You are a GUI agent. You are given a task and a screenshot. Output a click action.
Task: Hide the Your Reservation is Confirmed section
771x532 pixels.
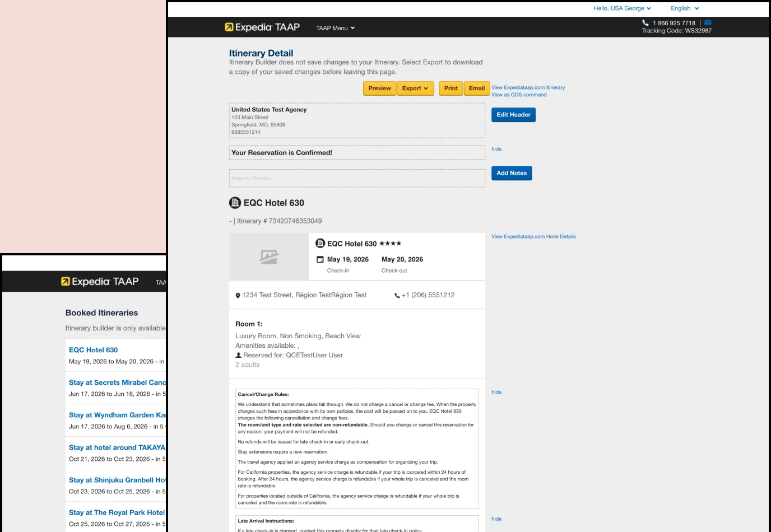click(496, 149)
